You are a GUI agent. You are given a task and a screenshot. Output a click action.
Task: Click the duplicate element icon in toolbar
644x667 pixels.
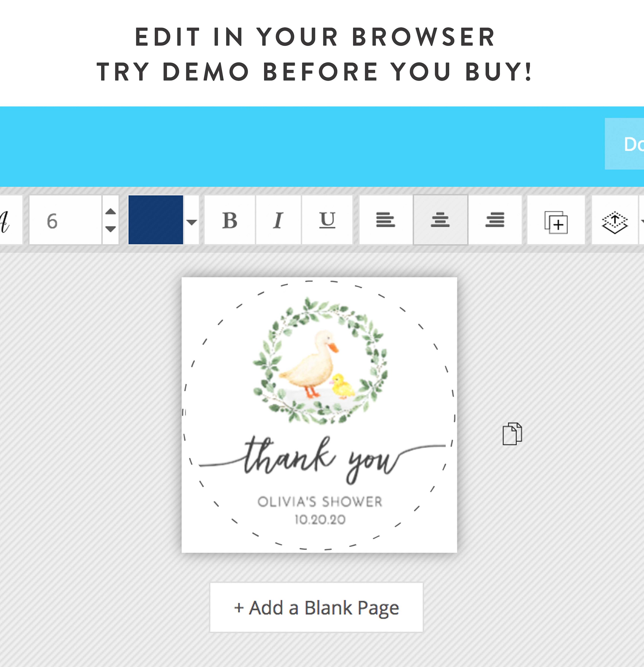point(556,220)
